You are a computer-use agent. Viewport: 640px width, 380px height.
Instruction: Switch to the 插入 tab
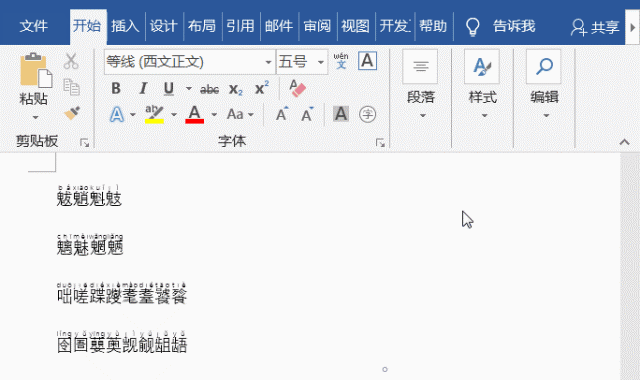click(x=125, y=26)
